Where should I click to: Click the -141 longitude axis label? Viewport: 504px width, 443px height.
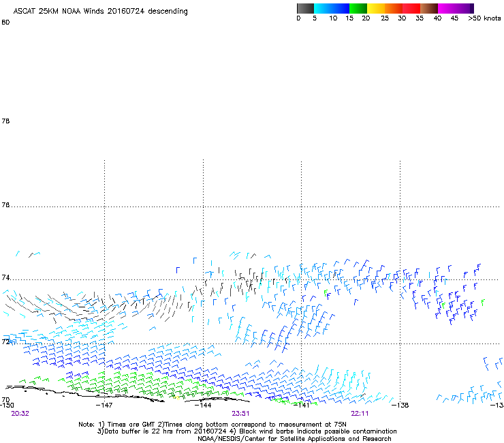coord(302,406)
